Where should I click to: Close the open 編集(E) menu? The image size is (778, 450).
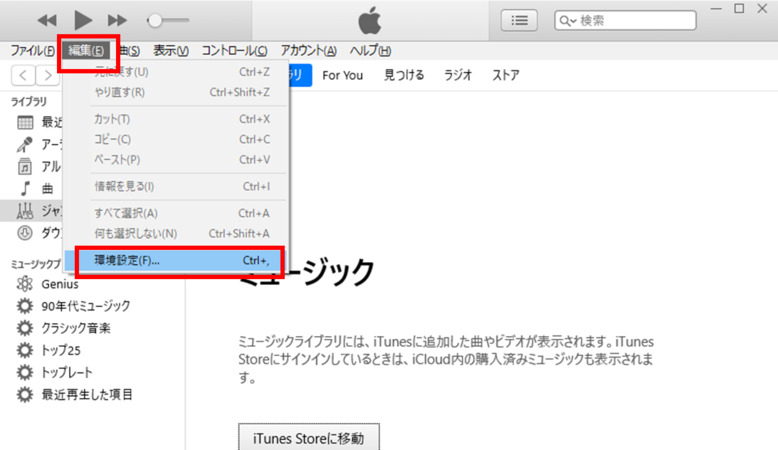click(x=86, y=51)
